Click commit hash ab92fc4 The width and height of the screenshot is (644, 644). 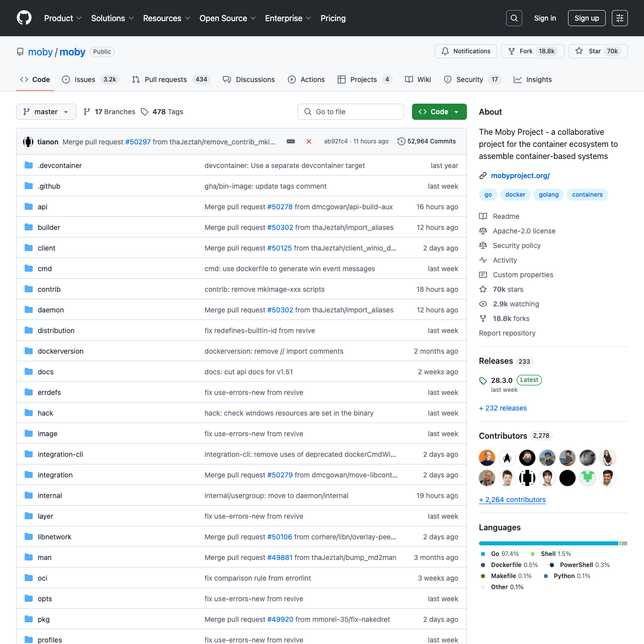(336, 141)
